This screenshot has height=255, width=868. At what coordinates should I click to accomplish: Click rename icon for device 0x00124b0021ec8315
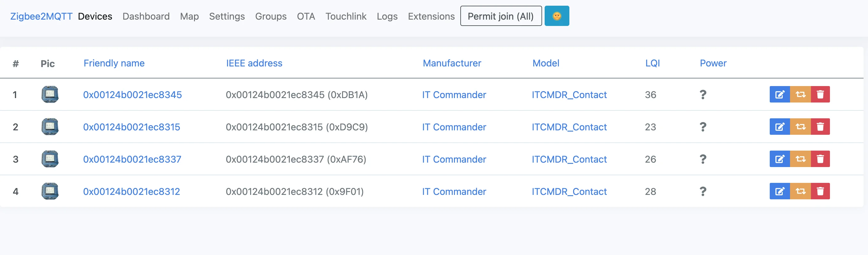click(779, 127)
